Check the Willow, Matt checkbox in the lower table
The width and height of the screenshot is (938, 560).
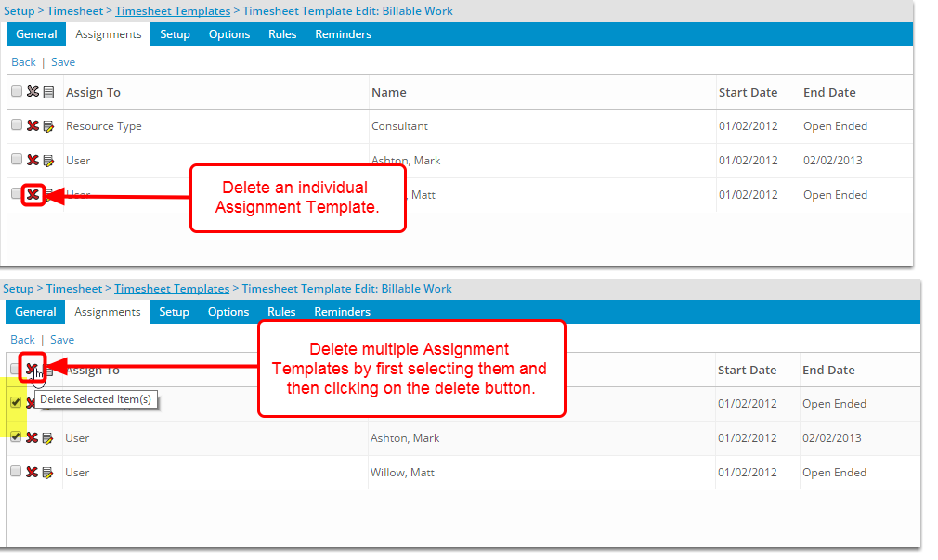16,471
